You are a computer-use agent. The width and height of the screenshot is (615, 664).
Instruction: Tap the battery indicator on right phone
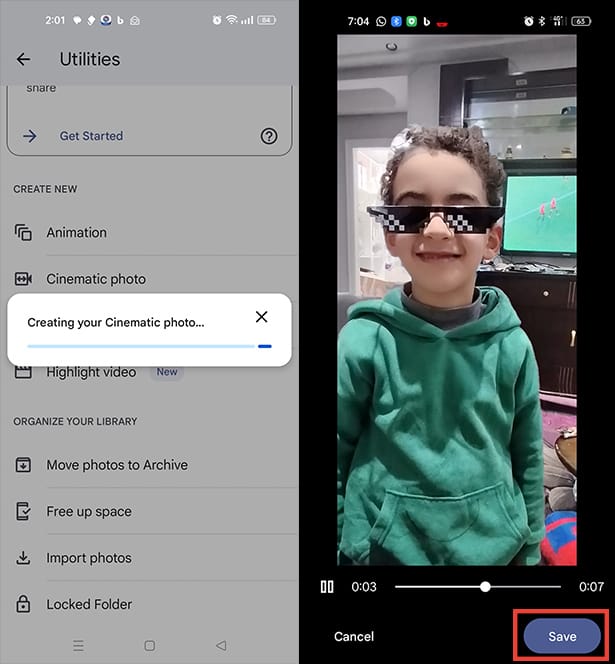581,21
